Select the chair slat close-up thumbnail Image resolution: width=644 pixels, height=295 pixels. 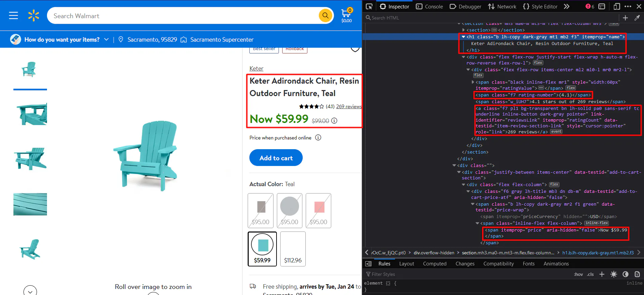[x=30, y=204]
